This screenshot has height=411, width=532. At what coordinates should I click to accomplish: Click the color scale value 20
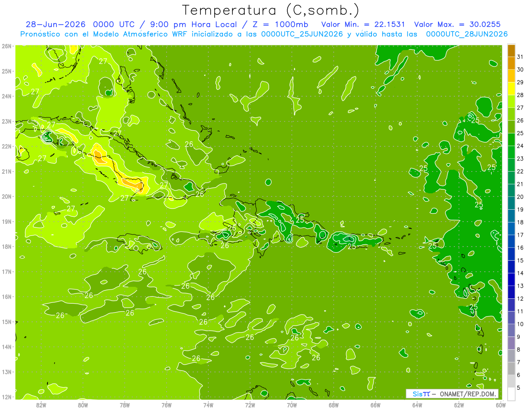[520, 197]
